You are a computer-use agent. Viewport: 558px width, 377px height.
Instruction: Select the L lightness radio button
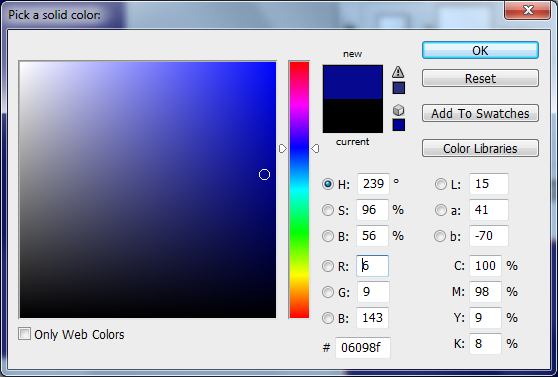point(441,184)
